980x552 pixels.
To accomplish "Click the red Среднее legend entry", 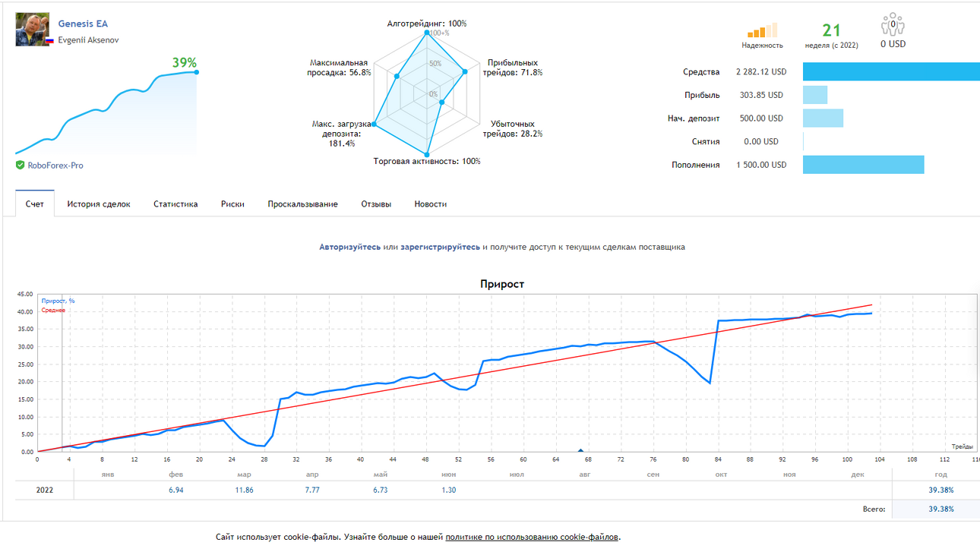I will [x=53, y=311].
